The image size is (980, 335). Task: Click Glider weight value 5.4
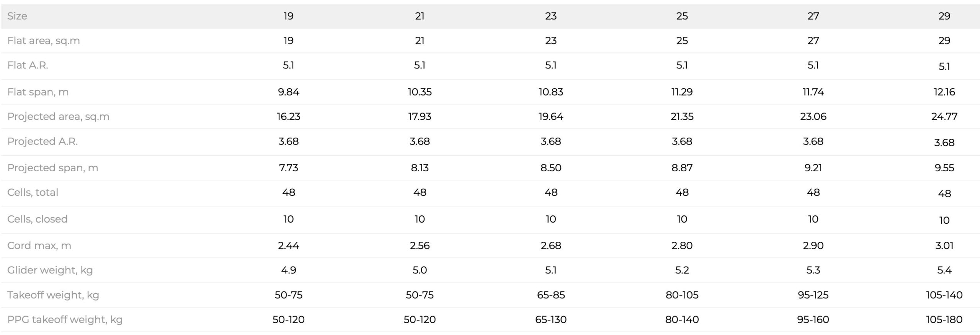pyautogui.click(x=944, y=270)
